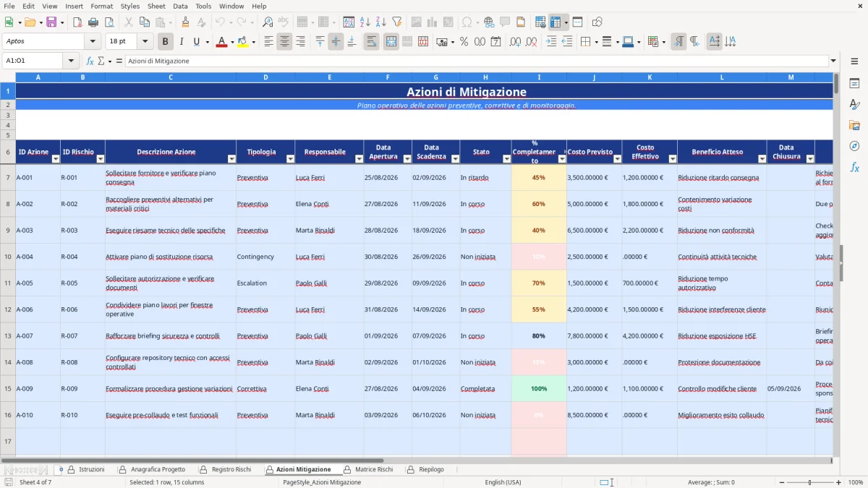
Task: Select column D header
Action: (265, 77)
